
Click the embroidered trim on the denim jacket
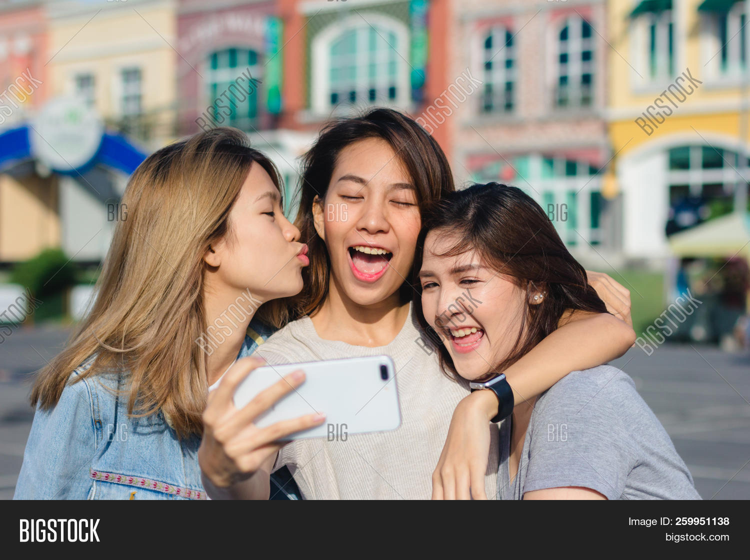(145, 484)
